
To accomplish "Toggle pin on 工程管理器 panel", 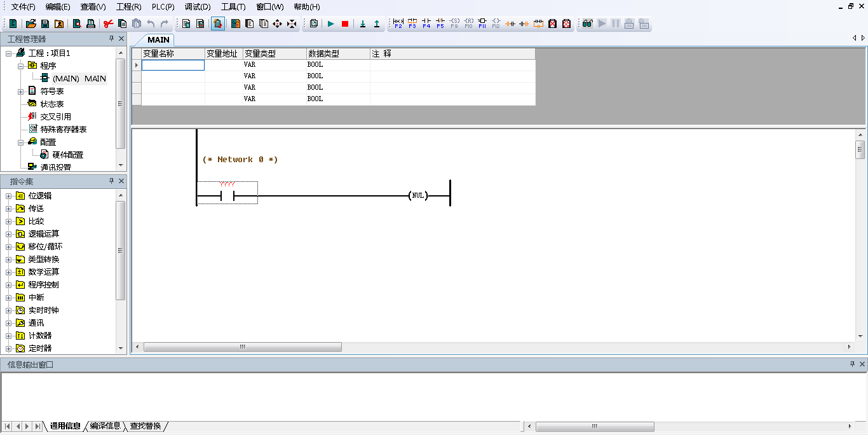I will (111, 39).
